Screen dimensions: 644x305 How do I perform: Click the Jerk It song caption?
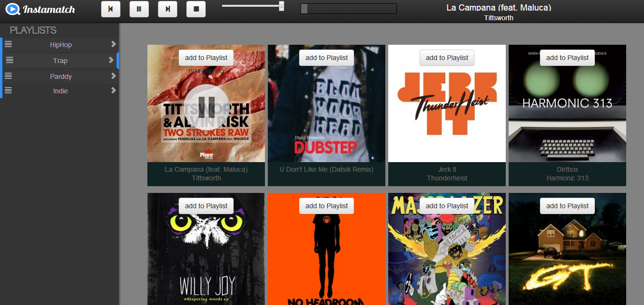click(447, 169)
